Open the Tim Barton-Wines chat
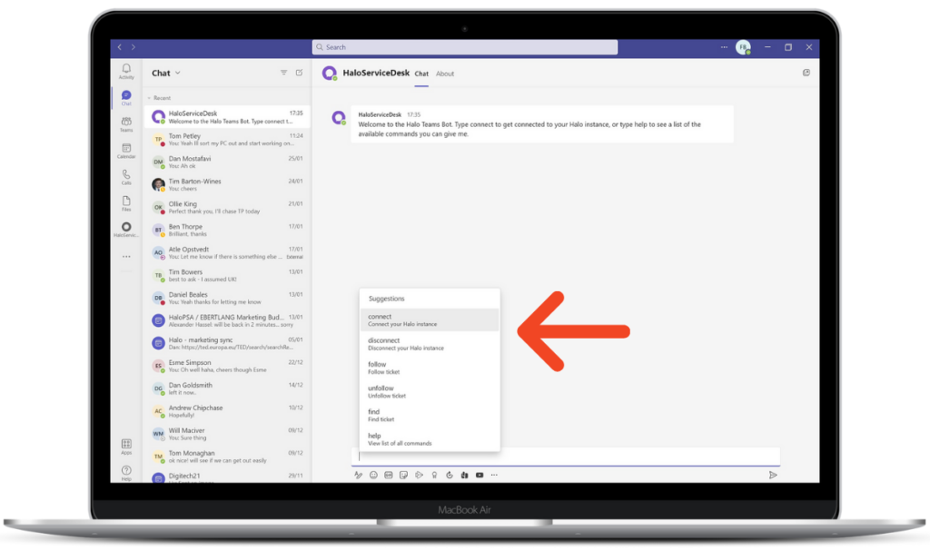The width and height of the screenshot is (930, 560). pos(227,185)
